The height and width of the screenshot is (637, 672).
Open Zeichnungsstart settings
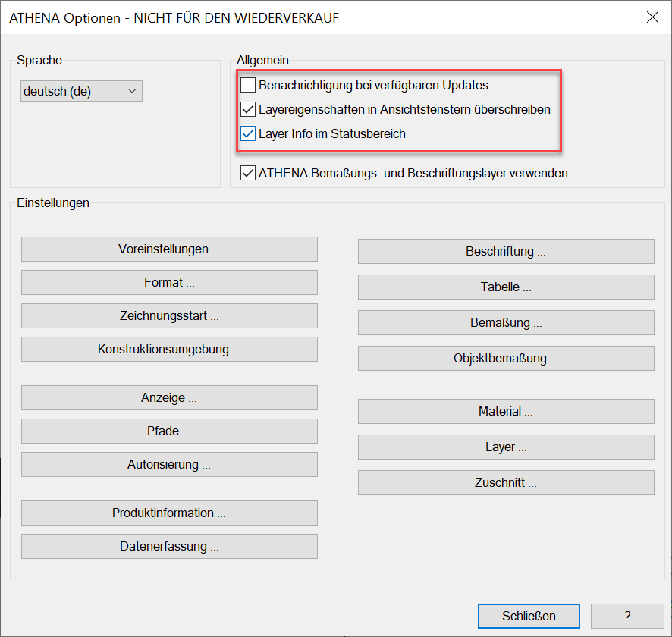pos(169,315)
